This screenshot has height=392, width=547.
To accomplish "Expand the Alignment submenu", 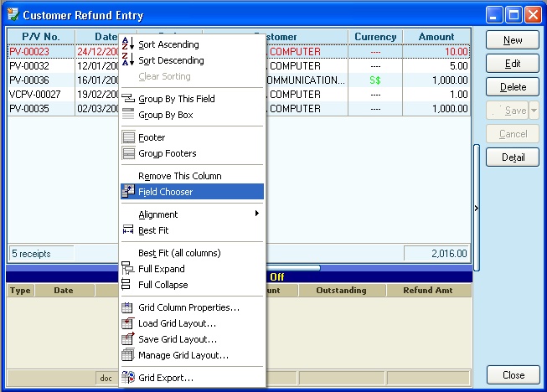I will 192,214.
